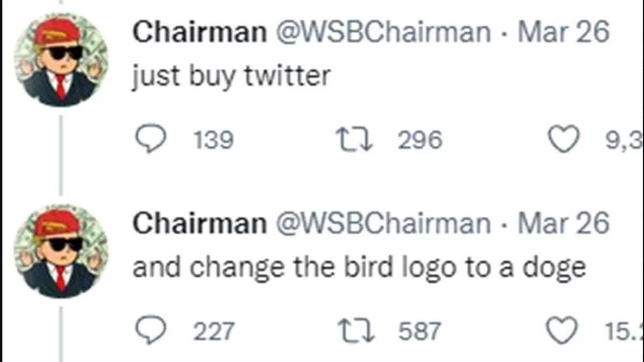
Task: Click "Chairman" name on the doge tweet
Action: coord(200,223)
